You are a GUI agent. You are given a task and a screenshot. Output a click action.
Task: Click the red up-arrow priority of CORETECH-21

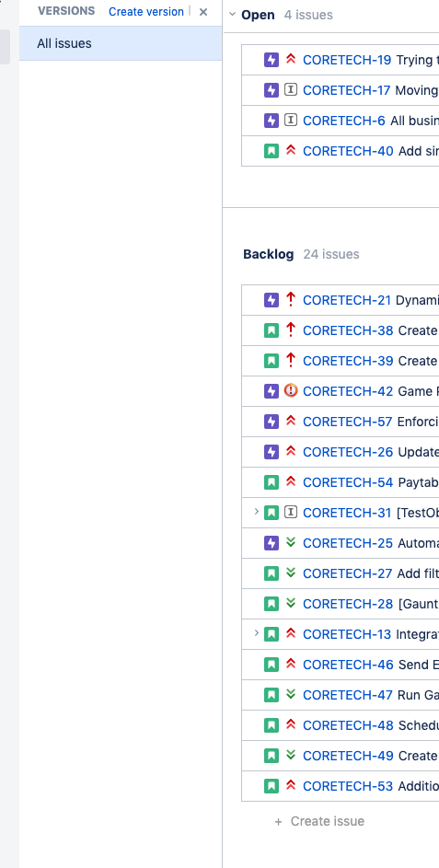click(x=291, y=299)
